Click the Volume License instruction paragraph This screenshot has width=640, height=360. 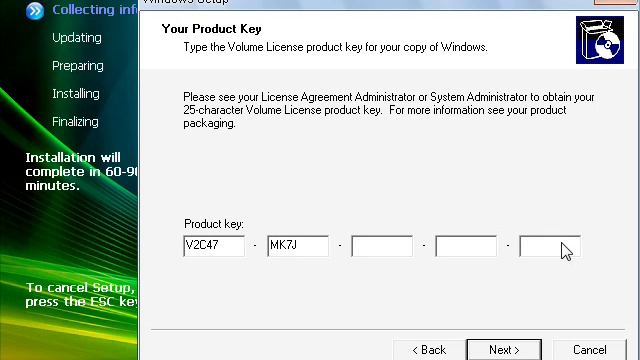click(389, 110)
